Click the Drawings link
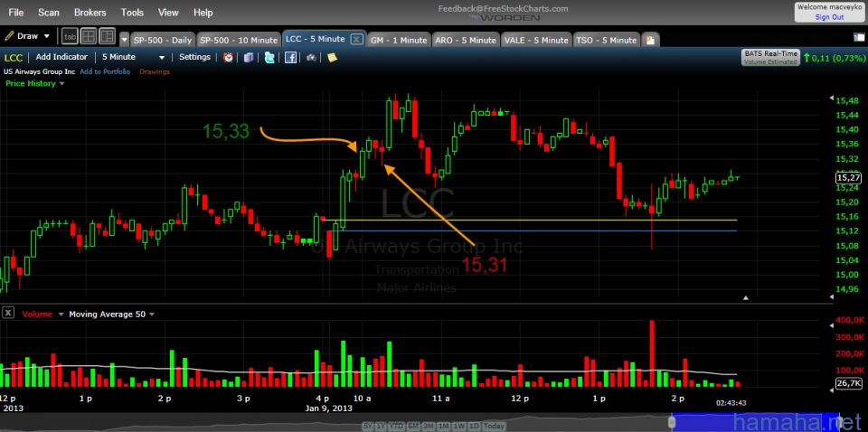Image resolution: width=868 pixels, height=432 pixels. click(155, 71)
